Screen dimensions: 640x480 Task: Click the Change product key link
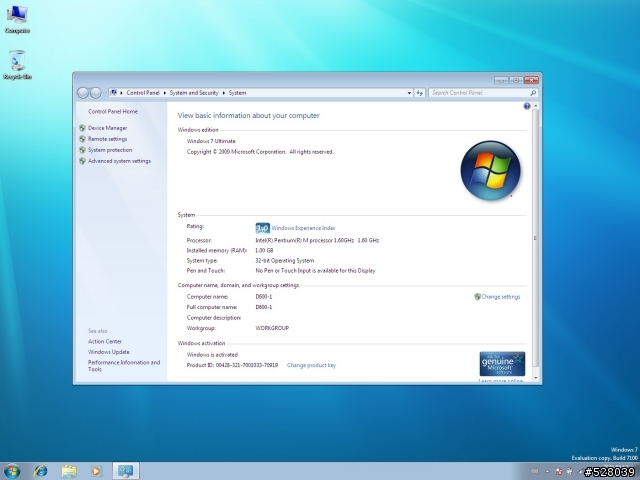[x=311, y=365]
